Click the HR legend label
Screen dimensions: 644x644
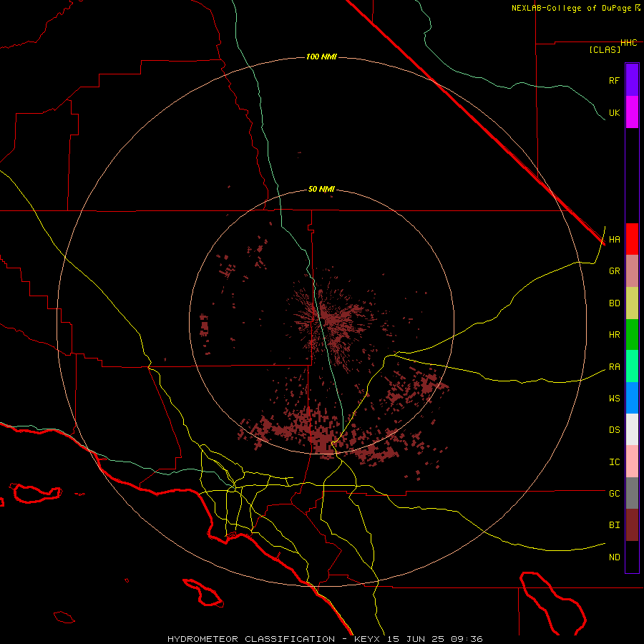(614, 335)
